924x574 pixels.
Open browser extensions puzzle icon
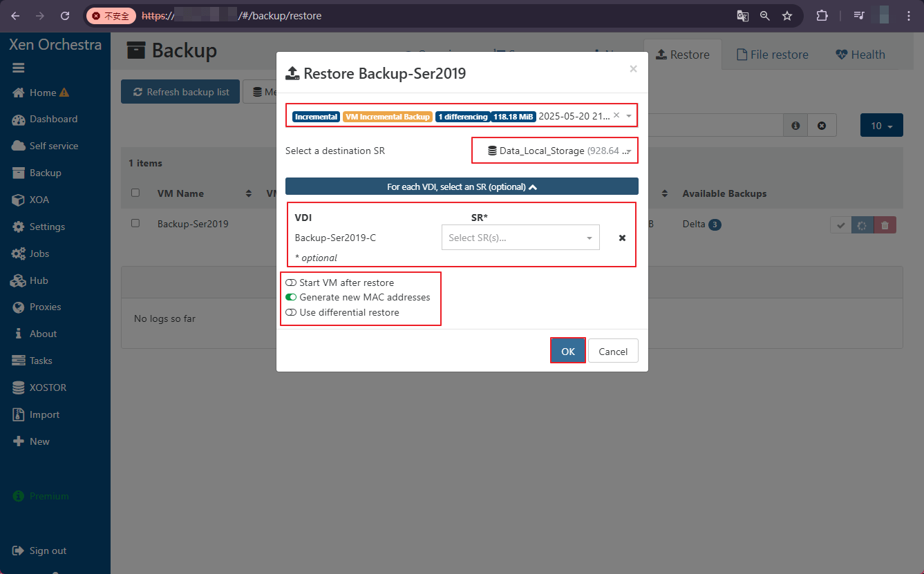tap(822, 15)
